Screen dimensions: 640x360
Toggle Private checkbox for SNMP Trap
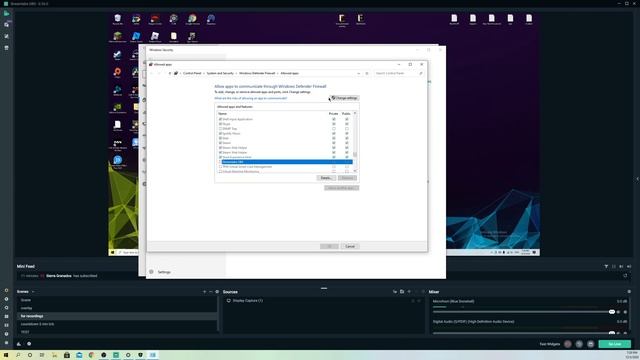[x=334, y=129]
